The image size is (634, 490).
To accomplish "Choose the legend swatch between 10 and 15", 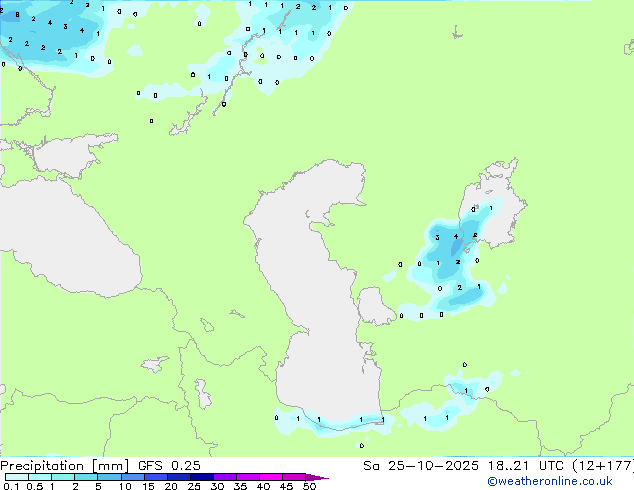I will (132, 477).
